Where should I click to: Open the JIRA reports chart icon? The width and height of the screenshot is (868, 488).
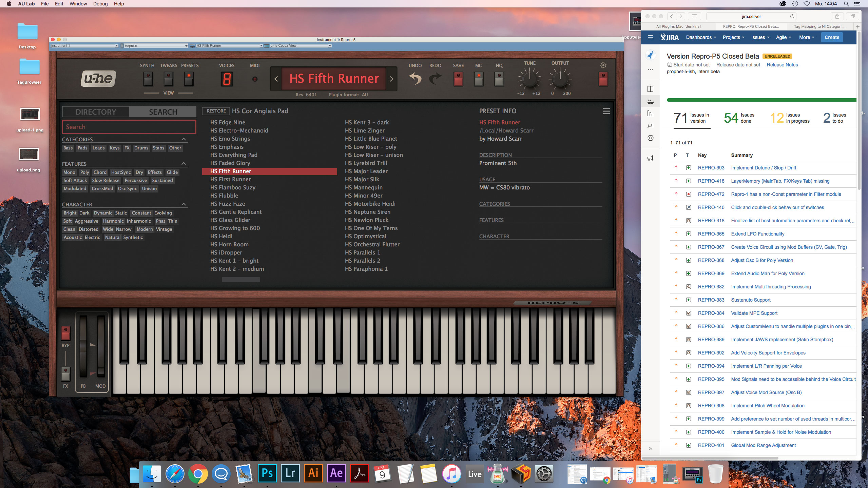tap(651, 114)
